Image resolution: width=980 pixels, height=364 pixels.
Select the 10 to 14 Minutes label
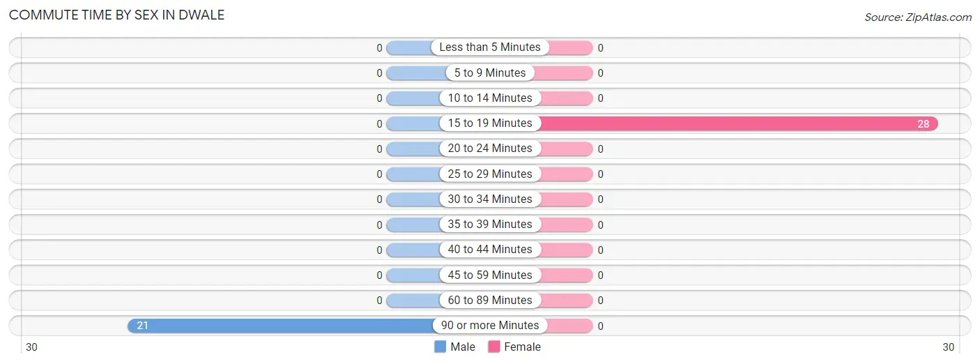(490, 98)
